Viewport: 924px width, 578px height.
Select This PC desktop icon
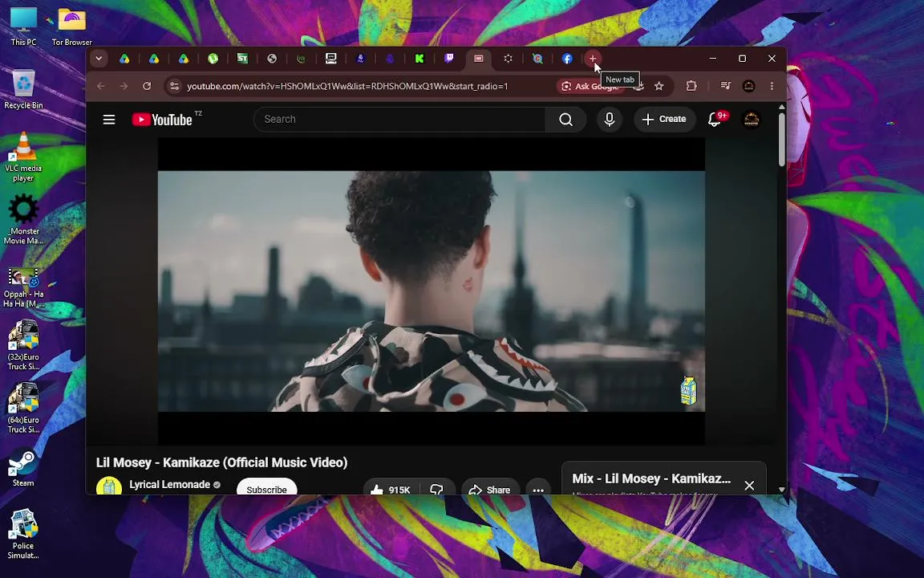coord(23,26)
